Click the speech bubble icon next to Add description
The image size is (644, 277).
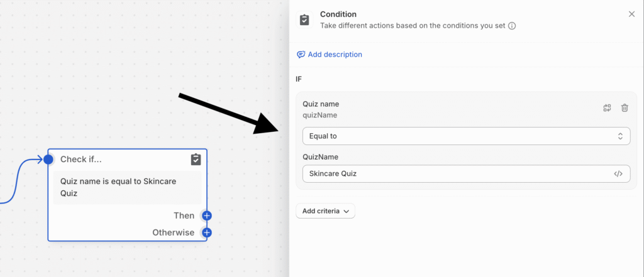point(301,54)
